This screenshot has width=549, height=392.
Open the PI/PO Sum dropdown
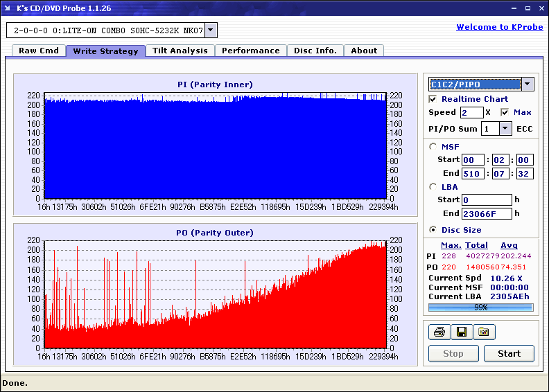pyautogui.click(x=505, y=129)
